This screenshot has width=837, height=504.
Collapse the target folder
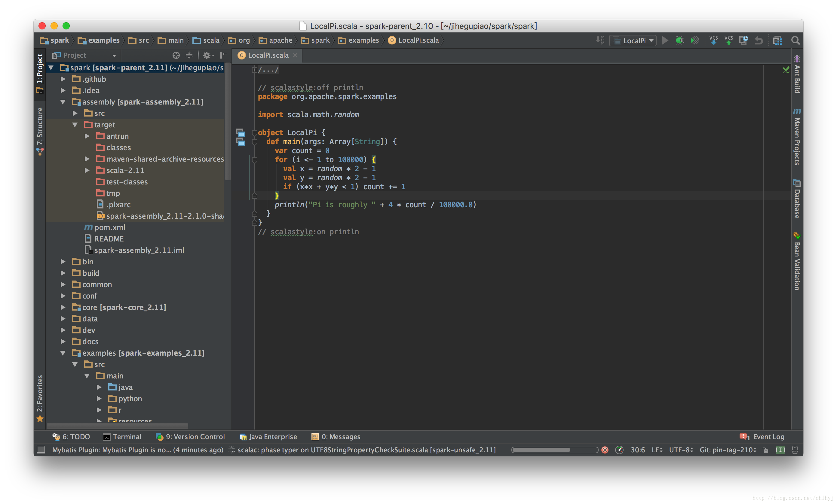(x=75, y=125)
